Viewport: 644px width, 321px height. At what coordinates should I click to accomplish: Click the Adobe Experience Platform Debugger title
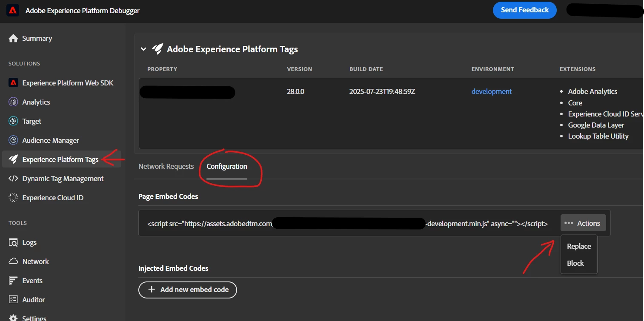tap(83, 11)
